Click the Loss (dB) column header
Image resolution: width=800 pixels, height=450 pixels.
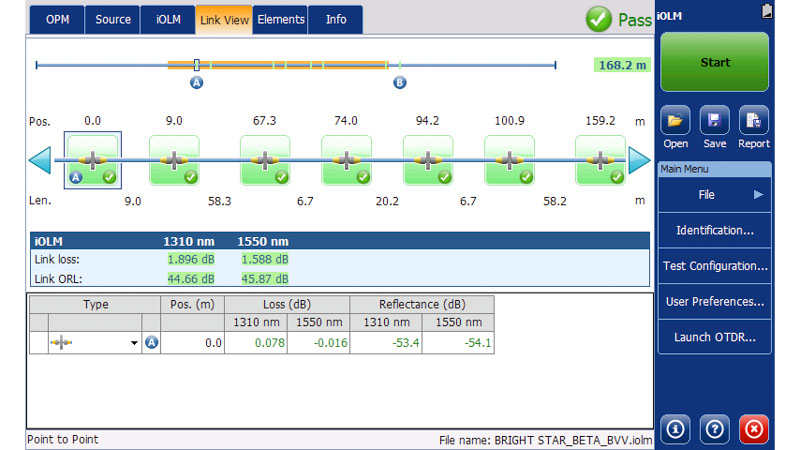pos(287,305)
